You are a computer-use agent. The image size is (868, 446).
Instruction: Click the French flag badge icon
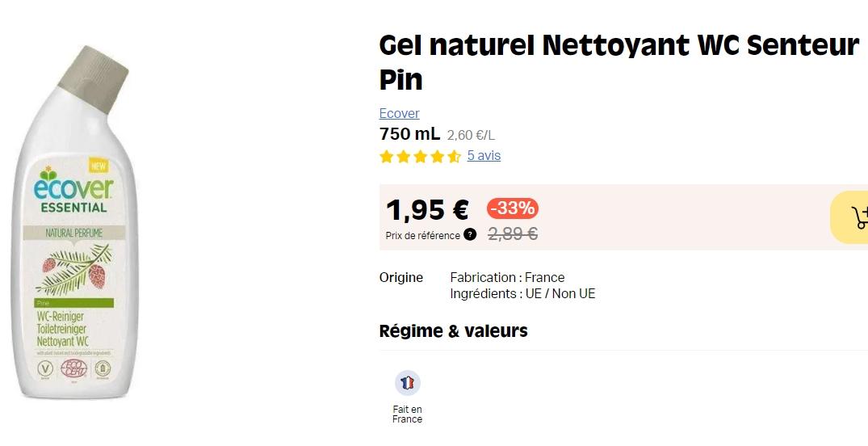tap(407, 383)
